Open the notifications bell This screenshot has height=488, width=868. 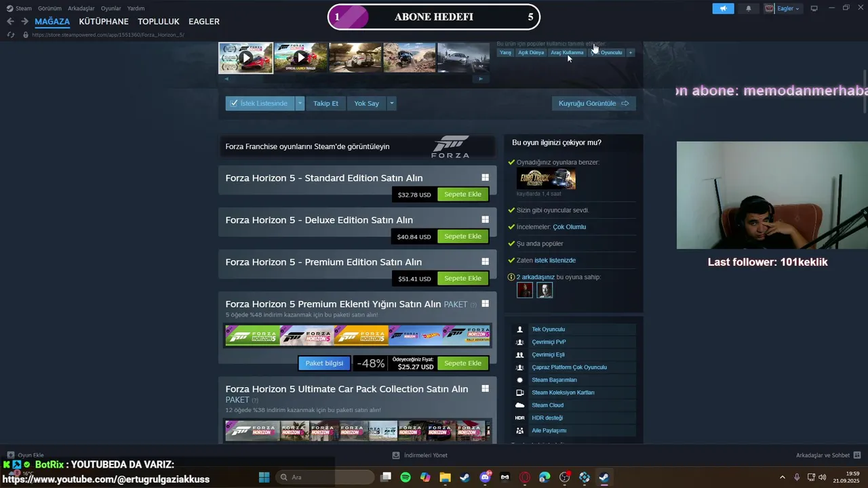pos(749,8)
